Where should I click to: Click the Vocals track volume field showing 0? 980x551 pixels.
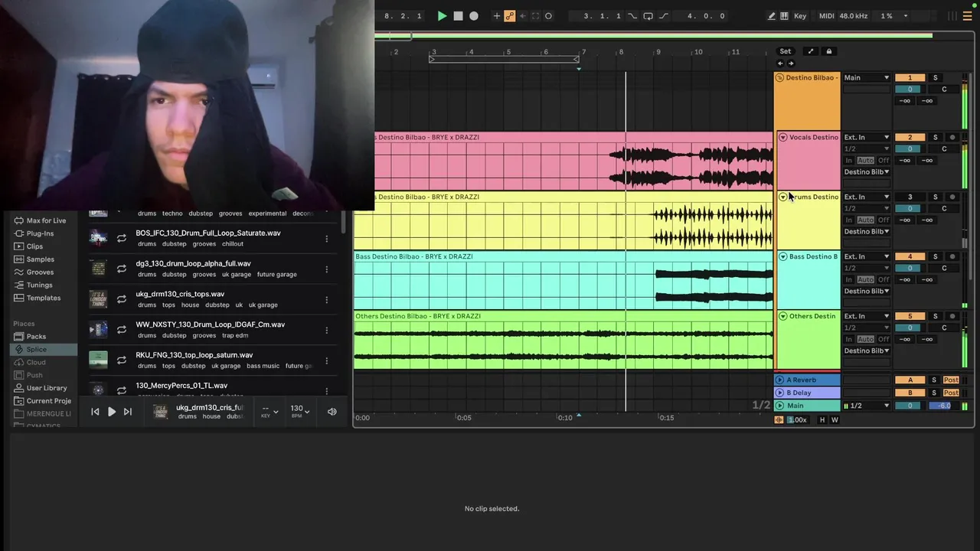[910, 148]
